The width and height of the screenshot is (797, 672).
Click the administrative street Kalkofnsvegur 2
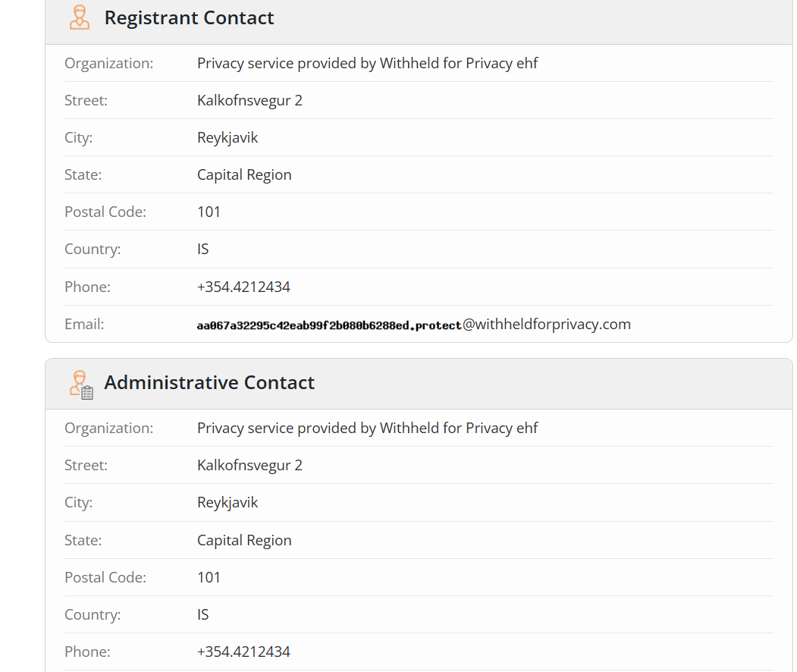click(x=249, y=466)
